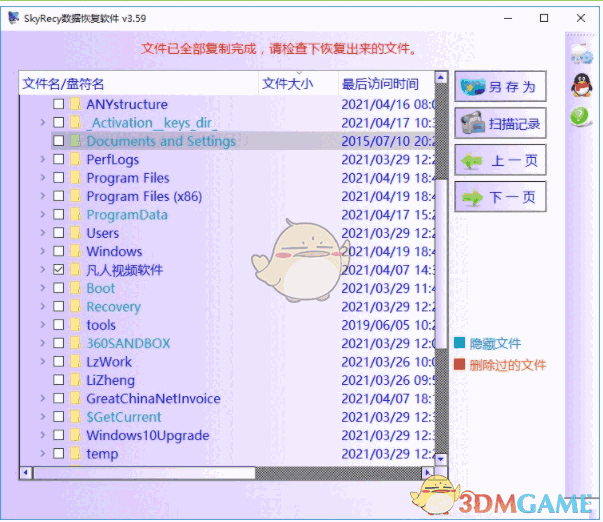This screenshot has height=522, width=603.
Task: Click the tools row date 2019/06/05
Action: coord(388,325)
